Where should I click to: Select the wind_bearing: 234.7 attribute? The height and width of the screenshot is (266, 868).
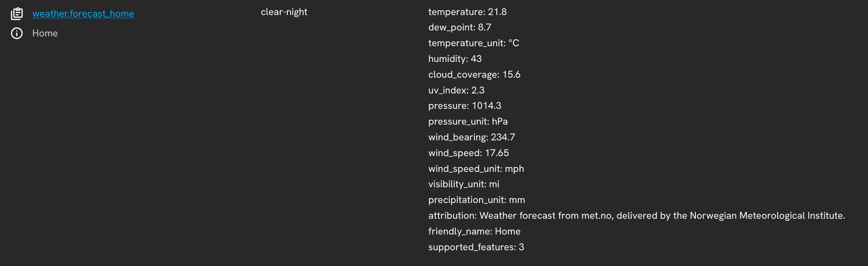472,137
